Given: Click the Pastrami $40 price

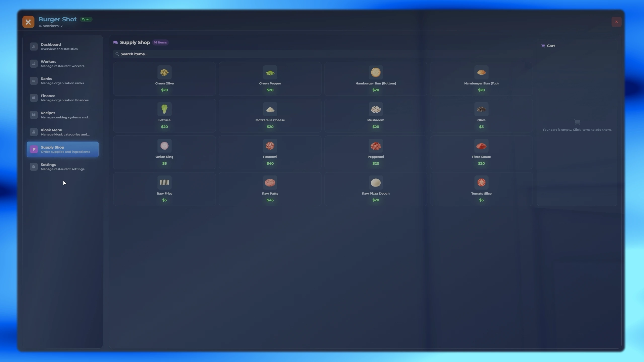Looking at the screenshot, I should point(270,163).
